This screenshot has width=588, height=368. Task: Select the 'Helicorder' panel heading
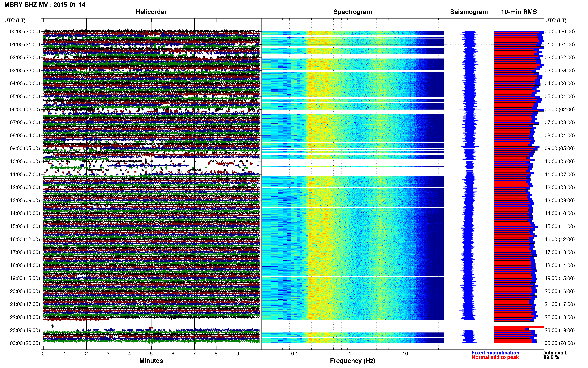point(151,12)
